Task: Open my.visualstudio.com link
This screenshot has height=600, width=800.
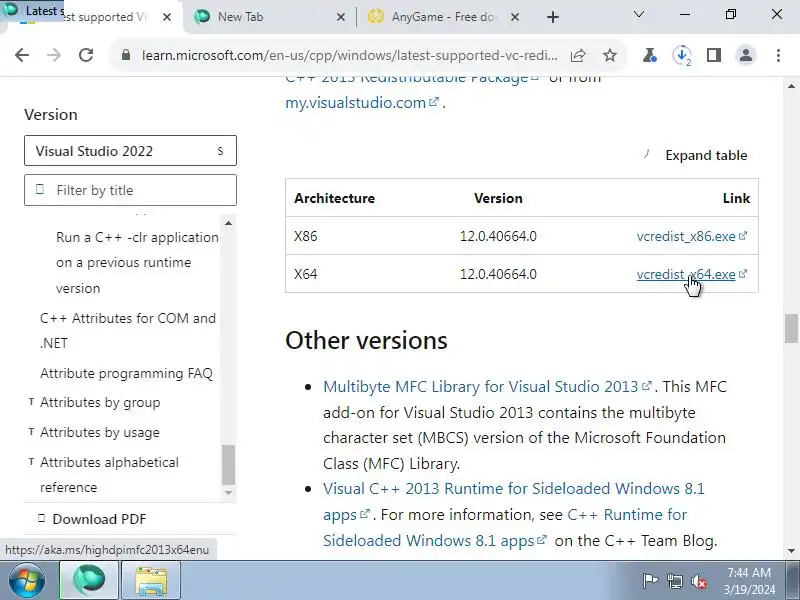Action: (362, 103)
